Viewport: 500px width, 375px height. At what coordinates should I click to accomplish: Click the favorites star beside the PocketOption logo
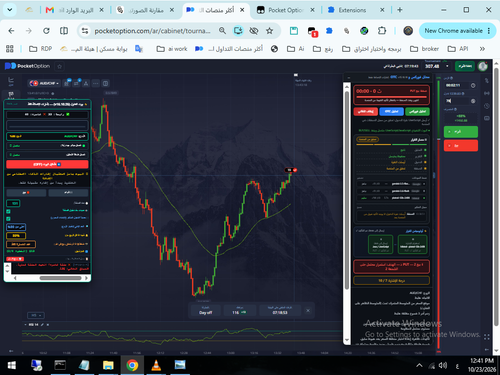59,66
